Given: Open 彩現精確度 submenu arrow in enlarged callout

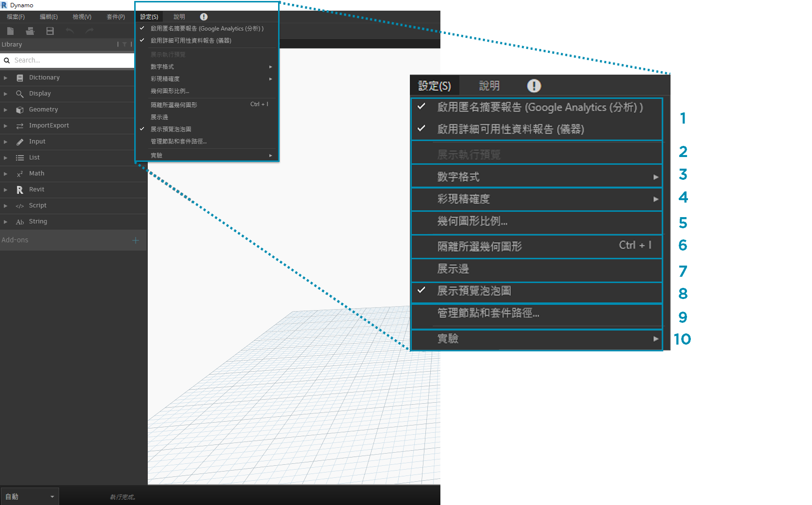Looking at the screenshot, I should pos(656,199).
